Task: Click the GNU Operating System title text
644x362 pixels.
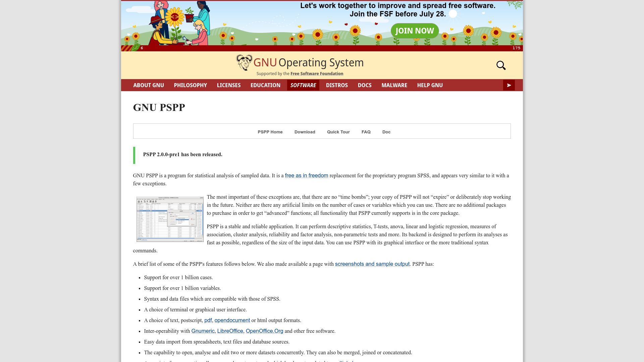Action: pos(308,63)
